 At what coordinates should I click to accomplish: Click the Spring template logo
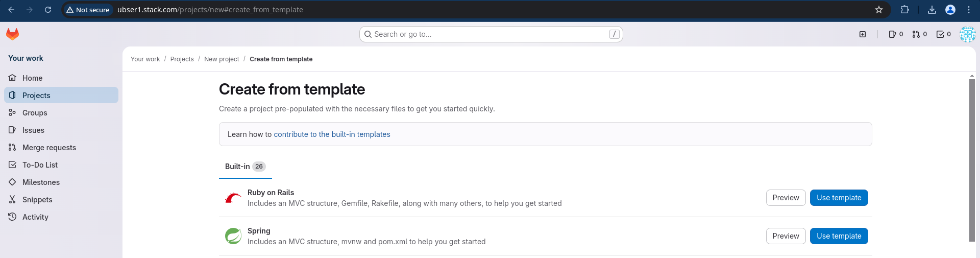(233, 236)
